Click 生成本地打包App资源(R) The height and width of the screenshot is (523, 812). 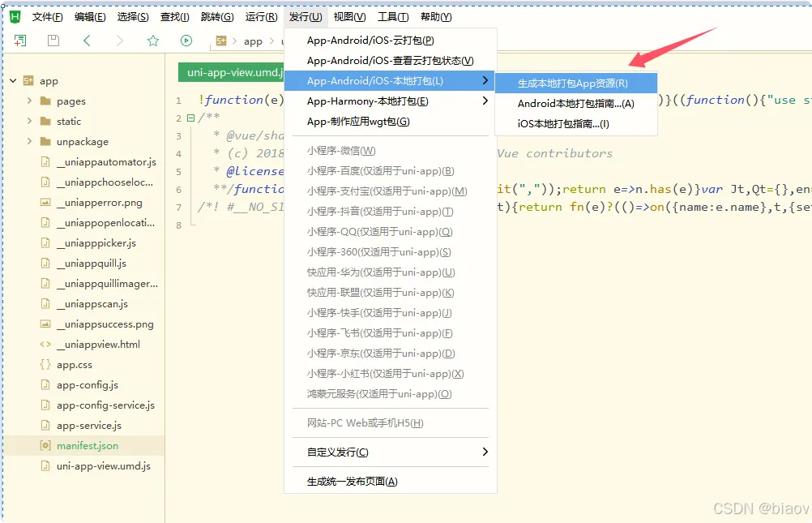point(576,83)
